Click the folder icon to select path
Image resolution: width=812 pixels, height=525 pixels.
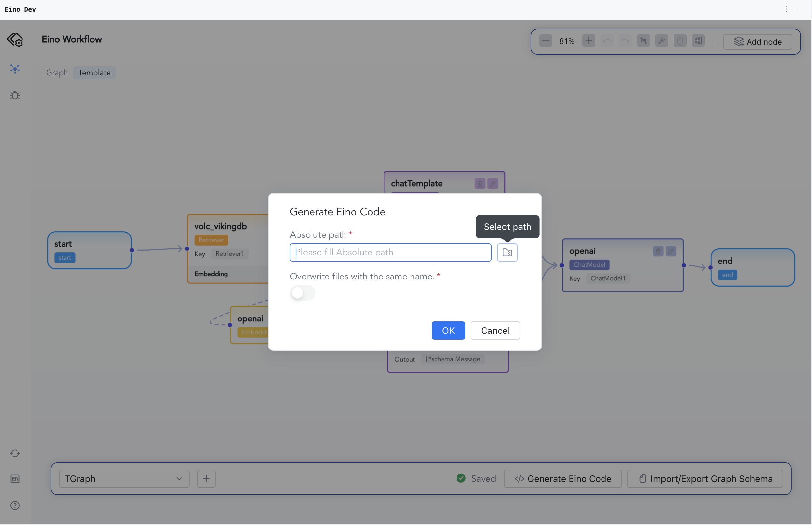click(507, 252)
